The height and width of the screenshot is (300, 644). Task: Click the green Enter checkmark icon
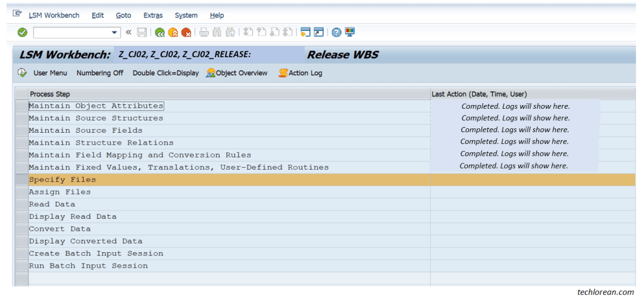22,33
